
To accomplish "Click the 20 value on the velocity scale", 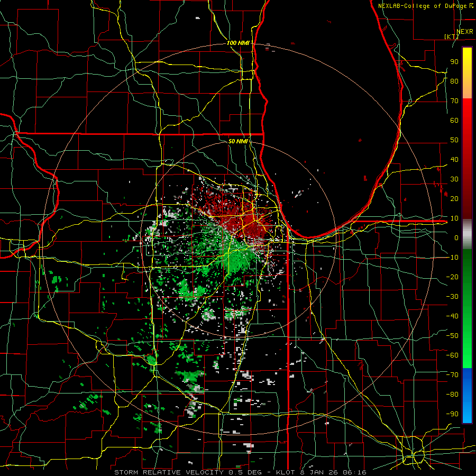I will tap(454, 199).
